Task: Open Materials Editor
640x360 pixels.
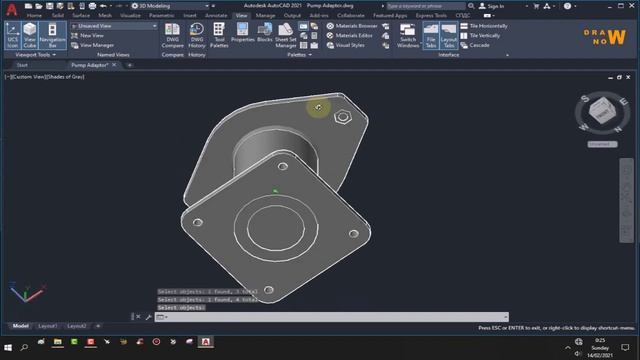Action: click(x=350, y=36)
